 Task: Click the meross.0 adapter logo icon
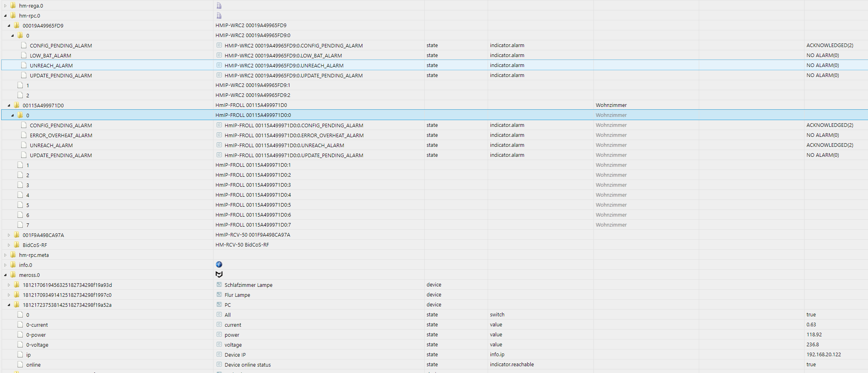tap(219, 274)
